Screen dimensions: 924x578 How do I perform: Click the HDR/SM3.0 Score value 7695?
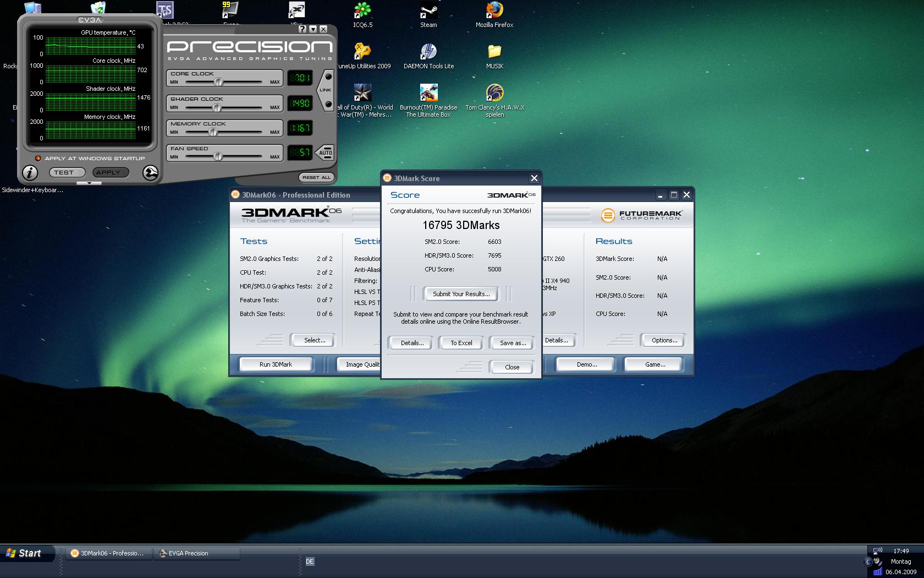click(x=494, y=255)
